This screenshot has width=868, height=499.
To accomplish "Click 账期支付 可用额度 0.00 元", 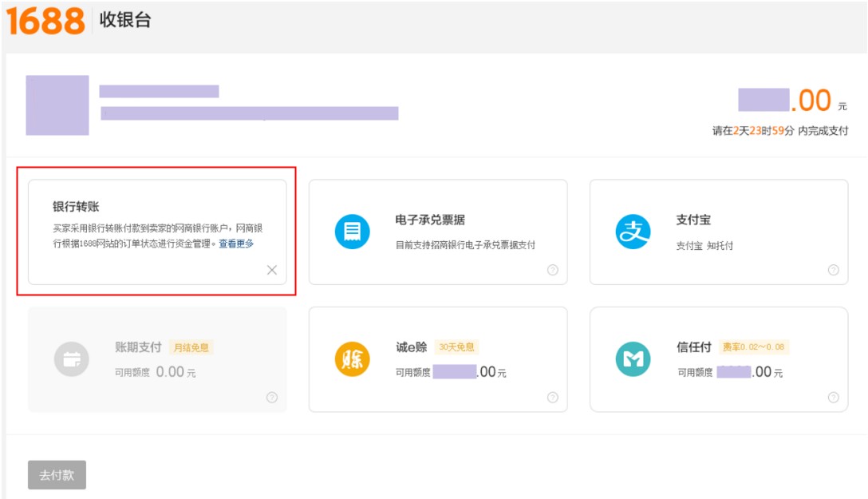I will click(155, 372).
